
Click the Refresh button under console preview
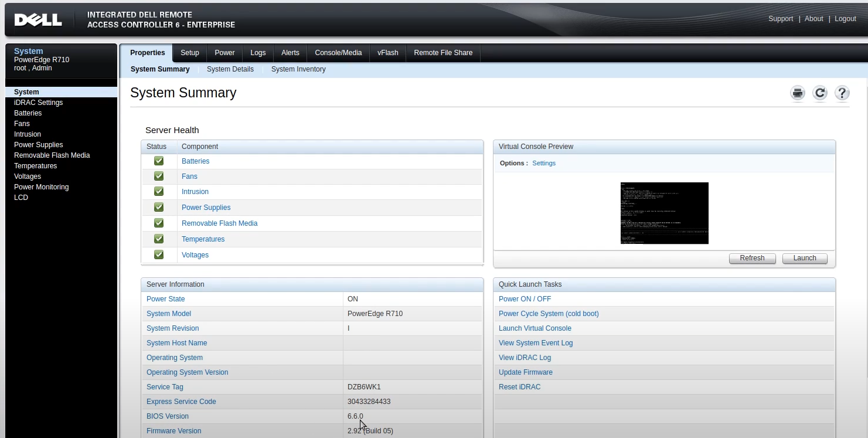[752, 258]
